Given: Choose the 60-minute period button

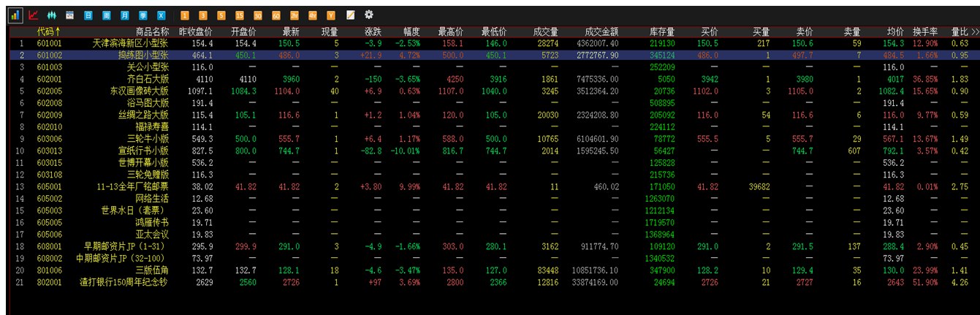Looking at the screenshot, I should [x=276, y=15].
